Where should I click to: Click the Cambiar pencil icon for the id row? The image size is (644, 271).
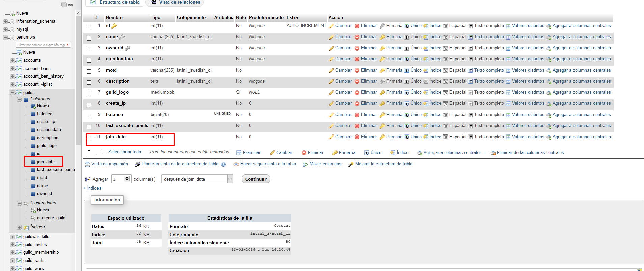tap(331, 26)
